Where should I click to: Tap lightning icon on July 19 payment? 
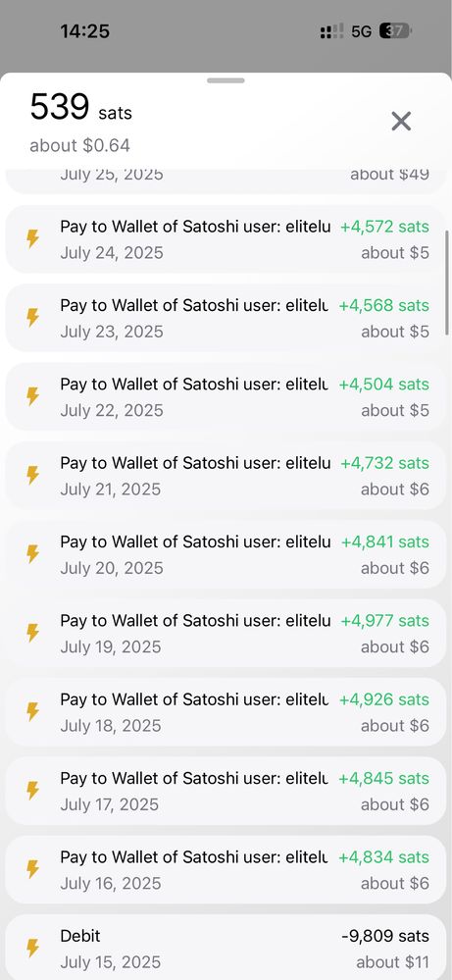32,633
